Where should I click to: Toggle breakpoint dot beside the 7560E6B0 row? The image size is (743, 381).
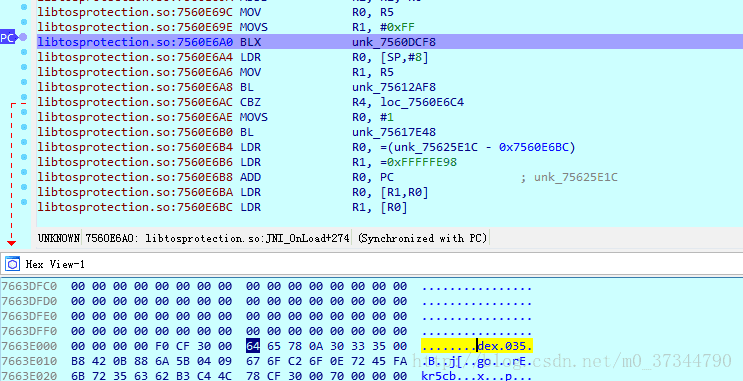pos(24,127)
